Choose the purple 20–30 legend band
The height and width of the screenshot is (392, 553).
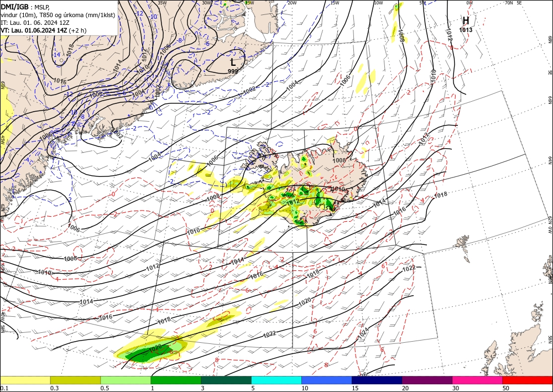(x=427, y=380)
